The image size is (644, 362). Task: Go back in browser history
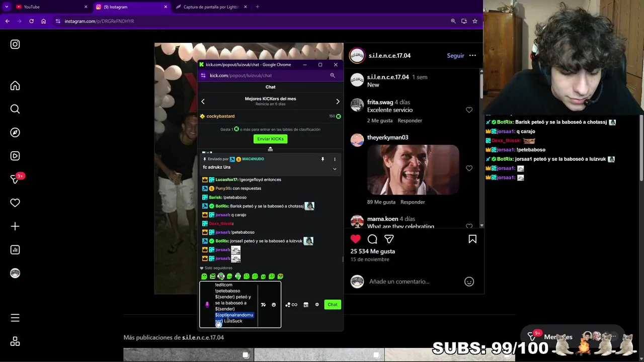click(x=7, y=21)
